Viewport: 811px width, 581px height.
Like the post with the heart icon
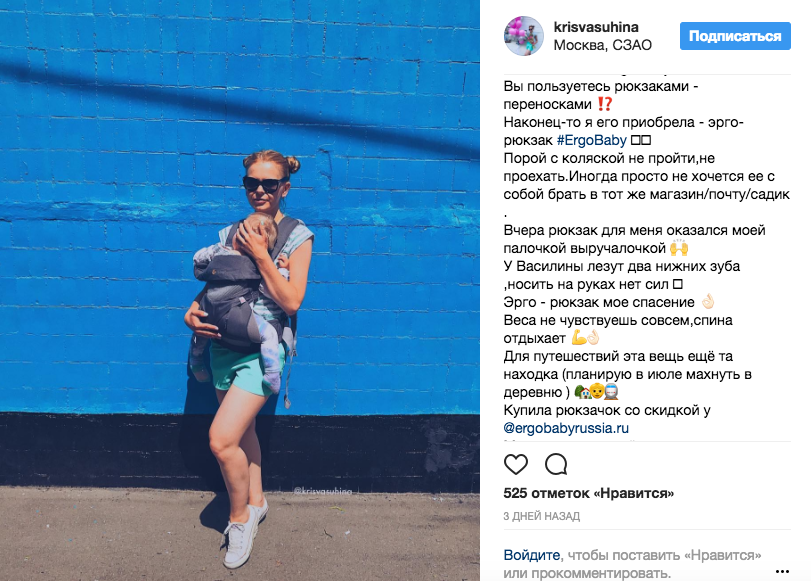[516, 464]
